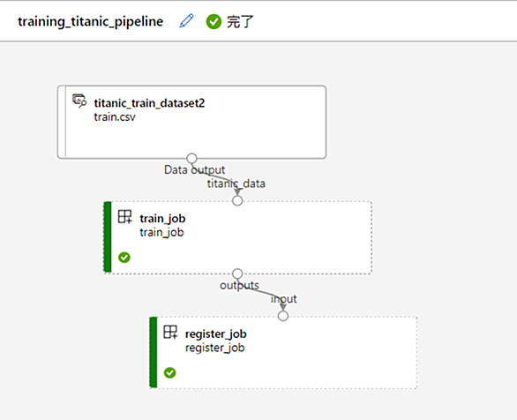Click the component grid icon on train_job node
Viewport: 517px width, 420px height.
125,217
